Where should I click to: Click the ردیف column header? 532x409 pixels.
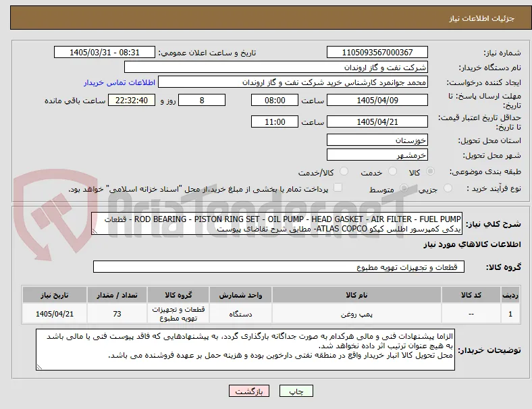(510, 295)
